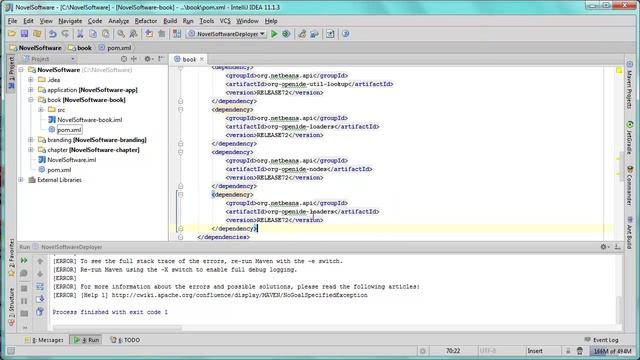Expand the src folder node

pyautogui.click(x=41, y=110)
